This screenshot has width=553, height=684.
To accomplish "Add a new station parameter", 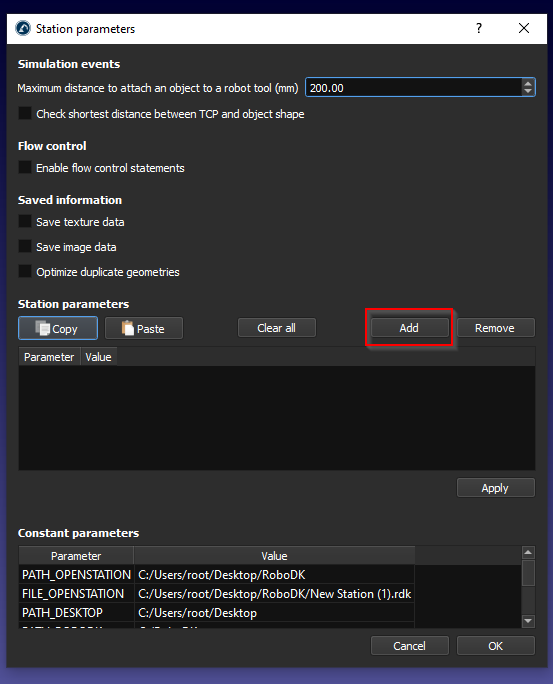I will (x=409, y=328).
